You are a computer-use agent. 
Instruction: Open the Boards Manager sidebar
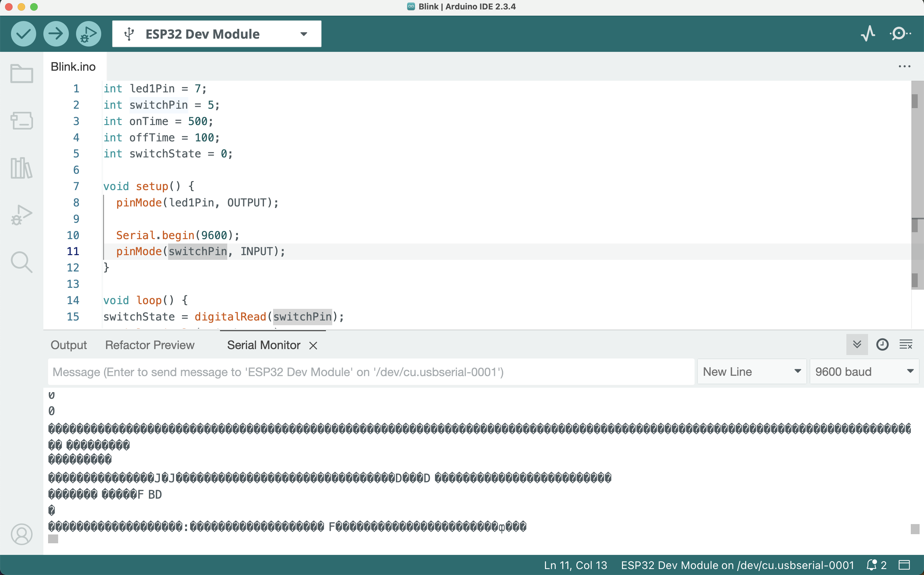coord(22,121)
